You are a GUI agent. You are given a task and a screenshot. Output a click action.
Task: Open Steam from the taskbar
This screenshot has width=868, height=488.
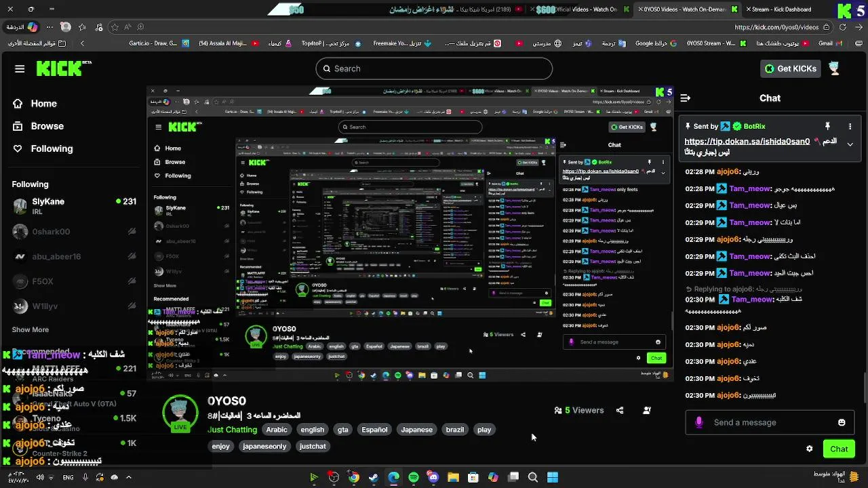pos(374,477)
